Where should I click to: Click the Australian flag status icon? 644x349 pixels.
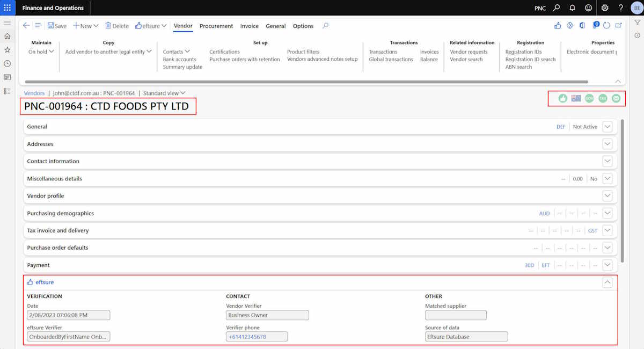pyautogui.click(x=576, y=98)
